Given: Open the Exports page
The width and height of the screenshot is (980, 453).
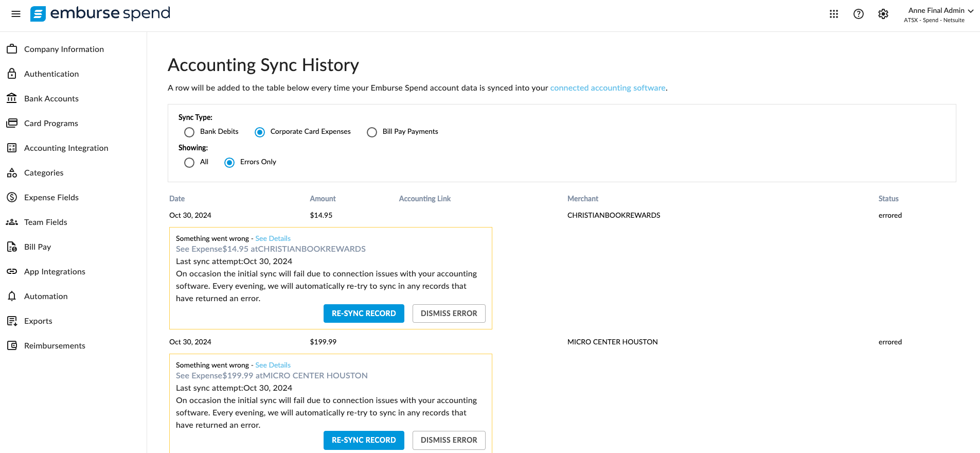Looking at the screenshot, I should 38,321.
